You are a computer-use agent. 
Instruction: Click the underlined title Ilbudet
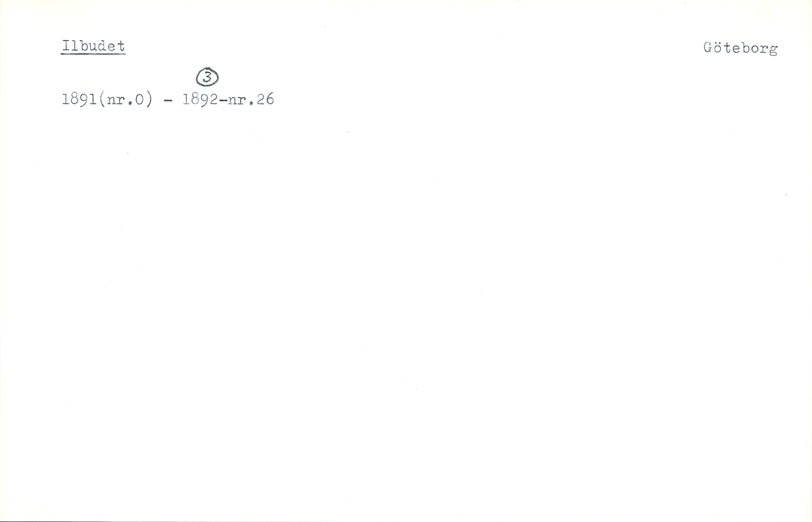pyautogui.click(x=93, y=46)
